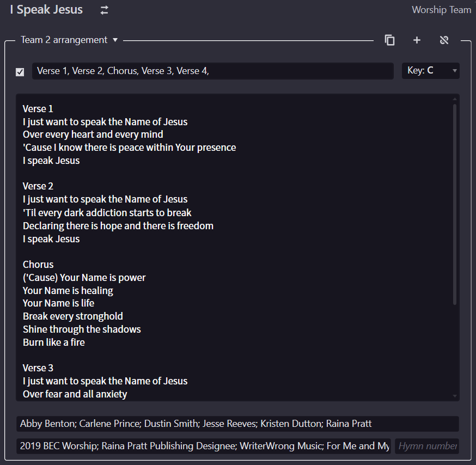This screenshot has width=476, height=465.
Task: Click the copyright field starting 2019 BEC Worship
Action: click(x=204, y=446)
